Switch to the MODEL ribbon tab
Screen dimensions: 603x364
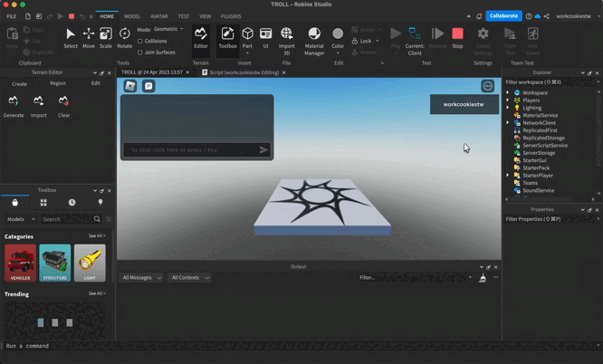pos(132,16)
